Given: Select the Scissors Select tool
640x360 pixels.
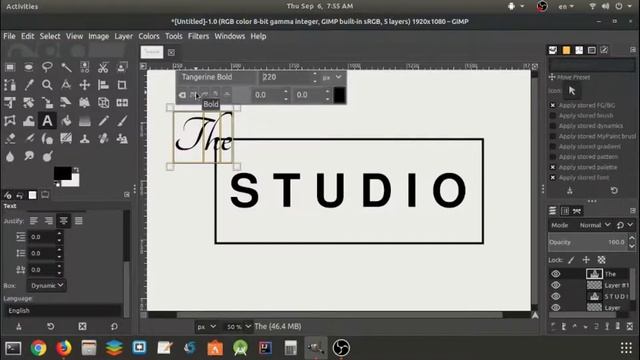Looking at the screenshot, I should point(103,67).
